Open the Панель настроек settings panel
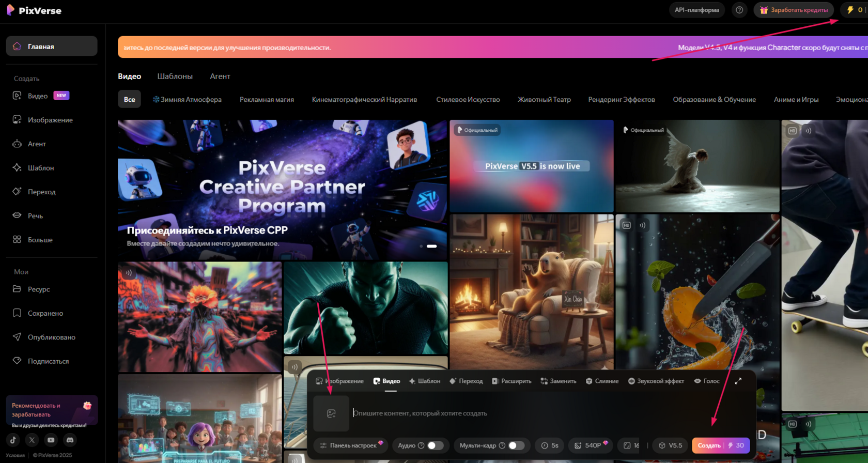The image size is (868, 463). [351, 445]
